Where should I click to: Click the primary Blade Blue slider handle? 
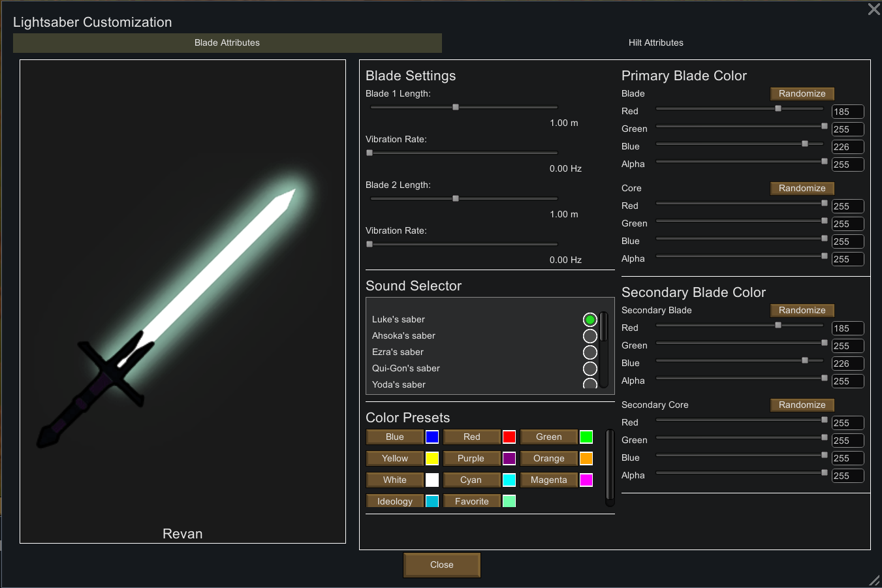pos(805,144)
